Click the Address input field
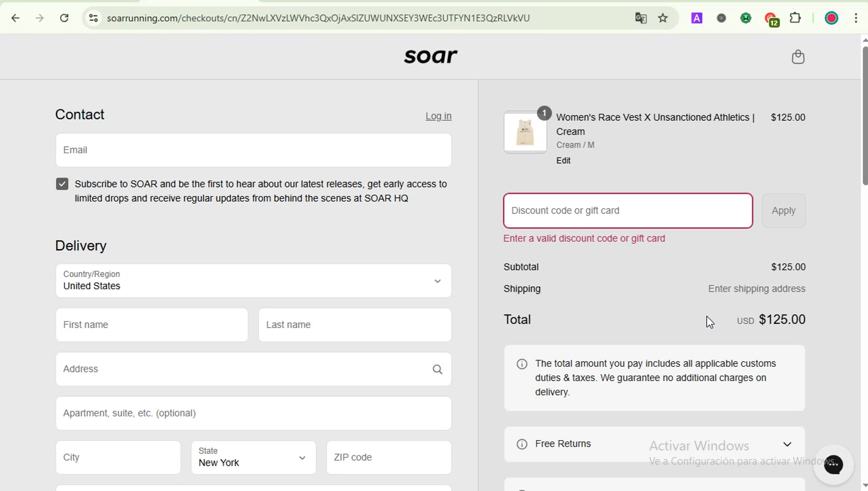This screenshot has height=491, width=868. point(253,369)
